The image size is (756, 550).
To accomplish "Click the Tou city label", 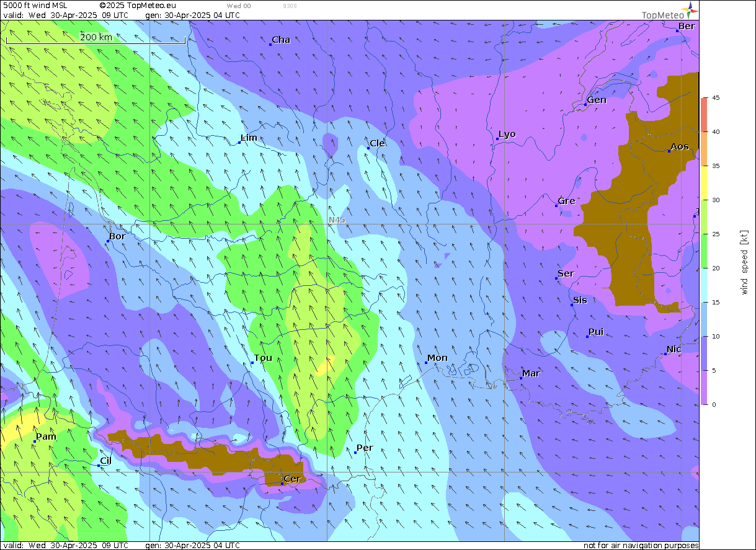I will click(263, 358).
